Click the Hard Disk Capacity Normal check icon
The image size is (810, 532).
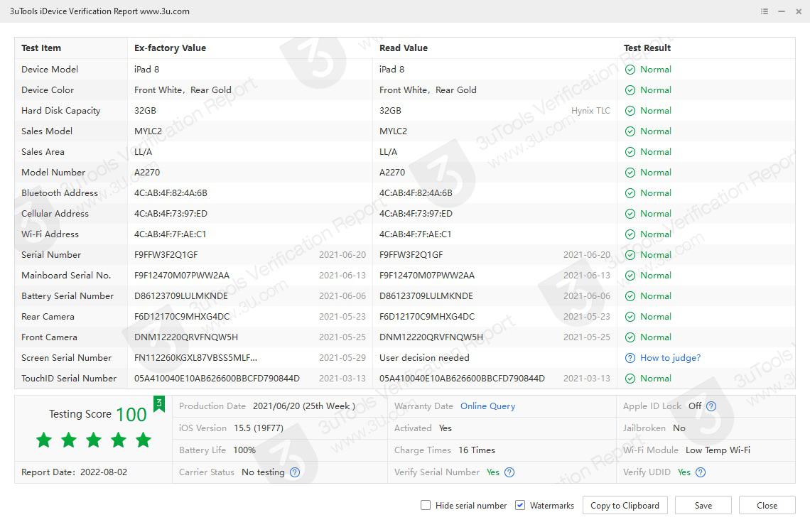click(x=630, y=111)
